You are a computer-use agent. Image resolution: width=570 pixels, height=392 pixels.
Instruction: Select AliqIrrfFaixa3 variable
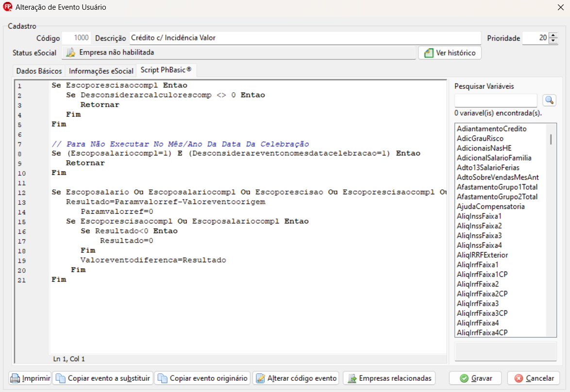coord(477,304)
